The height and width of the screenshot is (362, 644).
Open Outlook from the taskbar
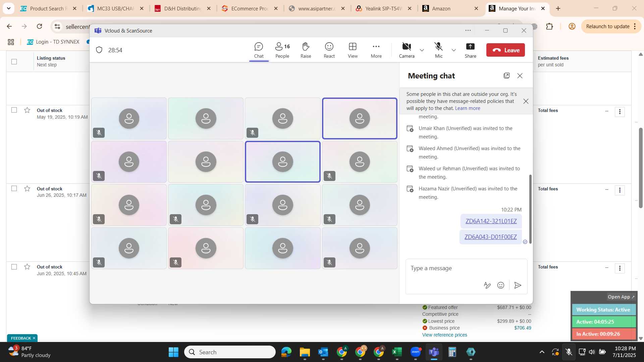click(323, 352)
